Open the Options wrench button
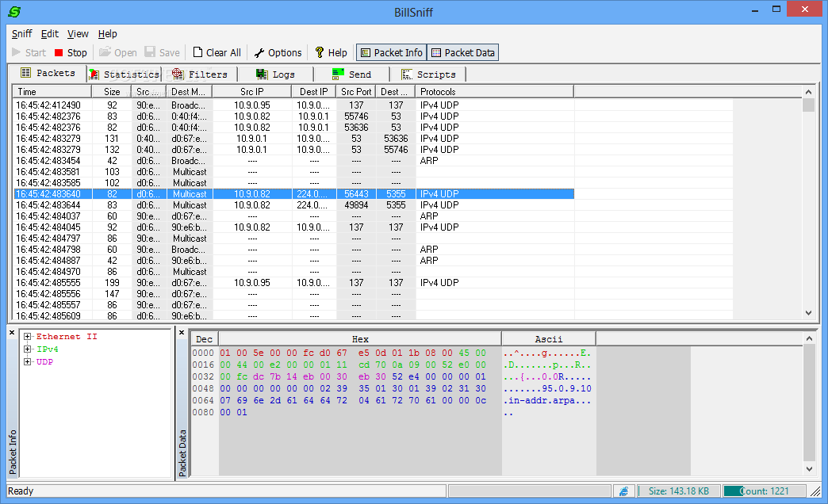 click(278, 52)
